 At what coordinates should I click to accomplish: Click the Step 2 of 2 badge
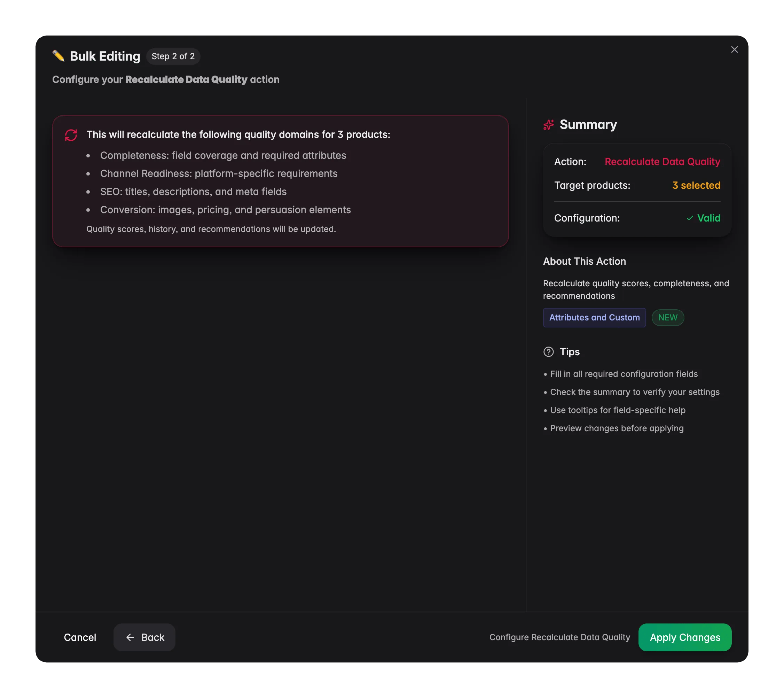(173, 56)
